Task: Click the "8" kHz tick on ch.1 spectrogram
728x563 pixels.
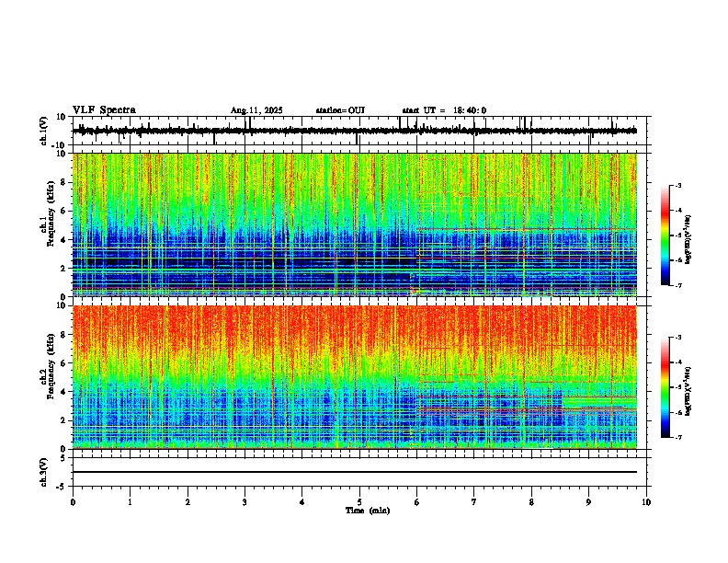Action: [x=64, y=182]
